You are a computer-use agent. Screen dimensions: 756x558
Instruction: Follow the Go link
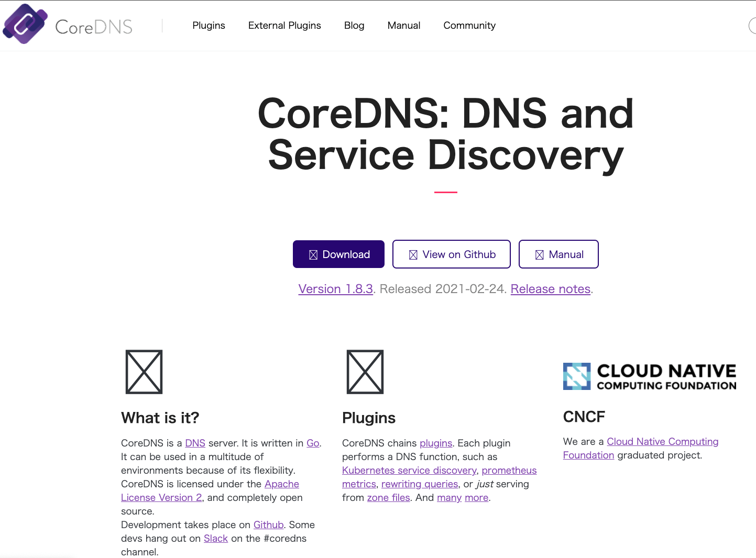click(313, 443)
